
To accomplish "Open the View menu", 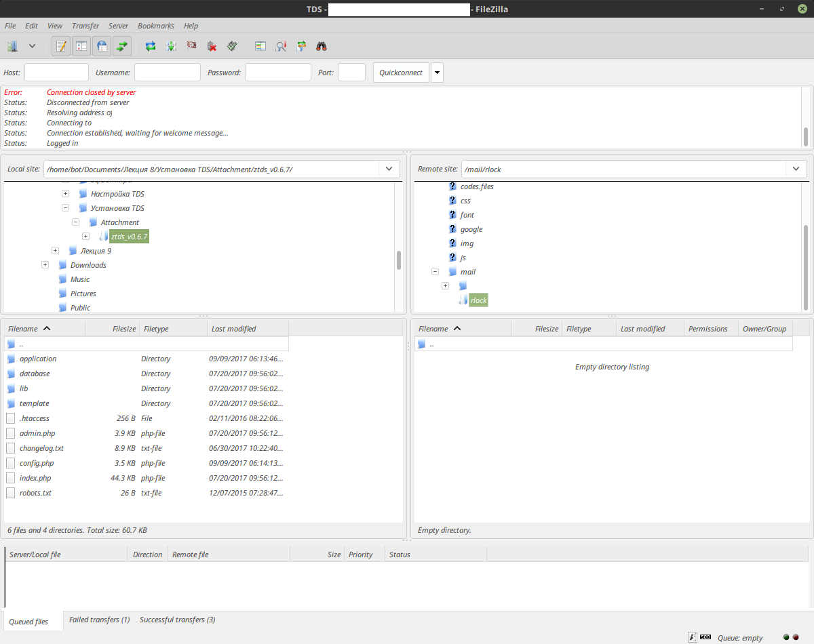I will 55,26.
